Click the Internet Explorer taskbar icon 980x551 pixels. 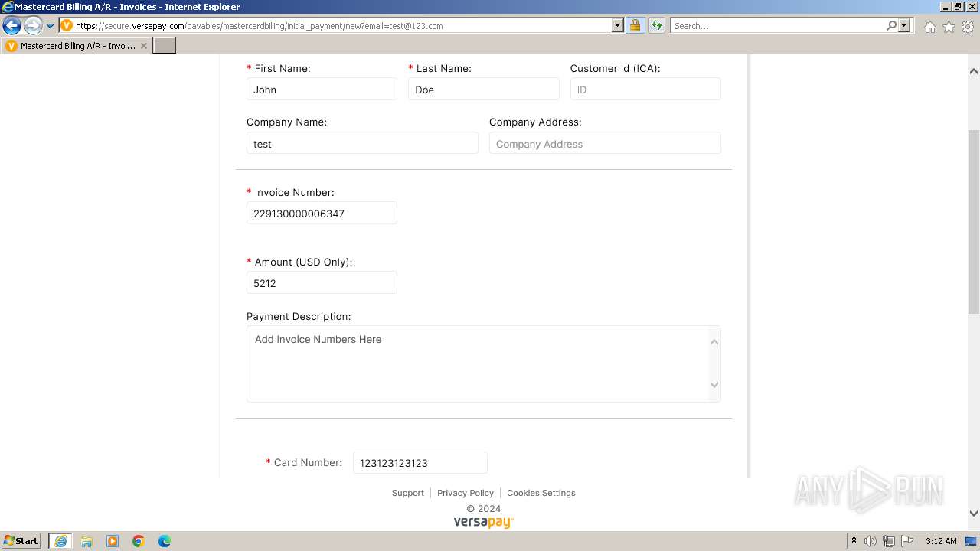(60, 541)
